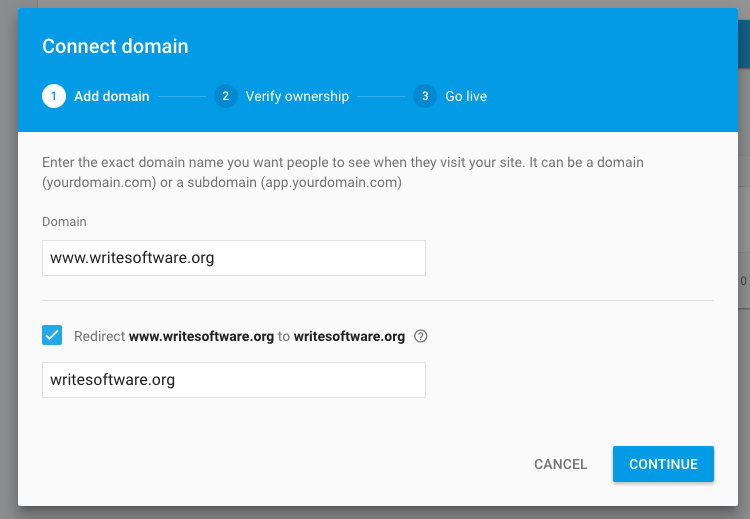The height and width of the screenshot is (519, 750).
Task: Select the Add domain step label
Action: point(111,96)
